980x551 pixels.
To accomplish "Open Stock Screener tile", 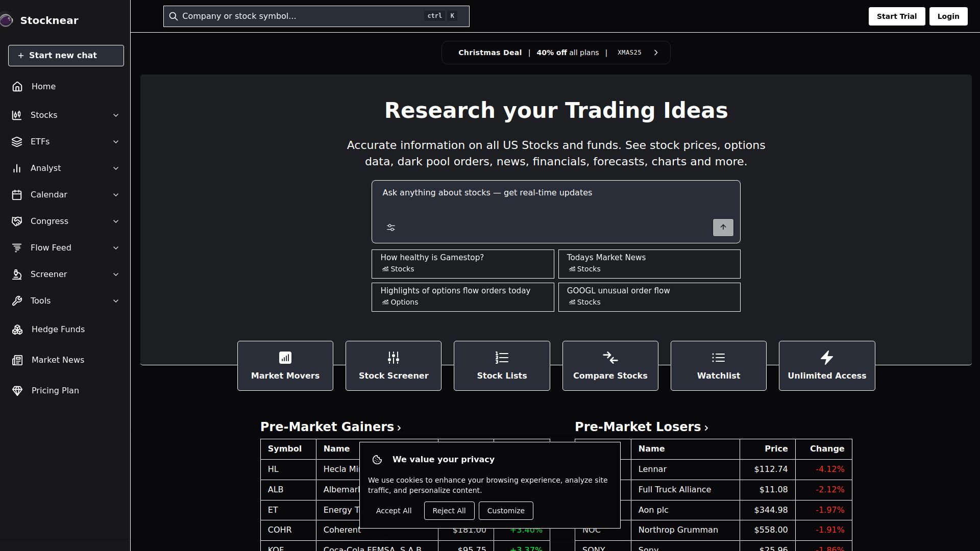I will 393,366.
